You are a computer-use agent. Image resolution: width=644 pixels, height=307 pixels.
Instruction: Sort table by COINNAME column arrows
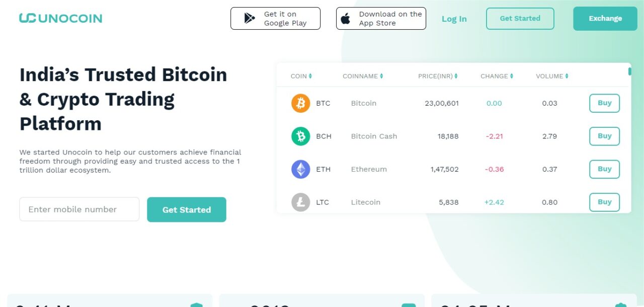click(381, 76)
